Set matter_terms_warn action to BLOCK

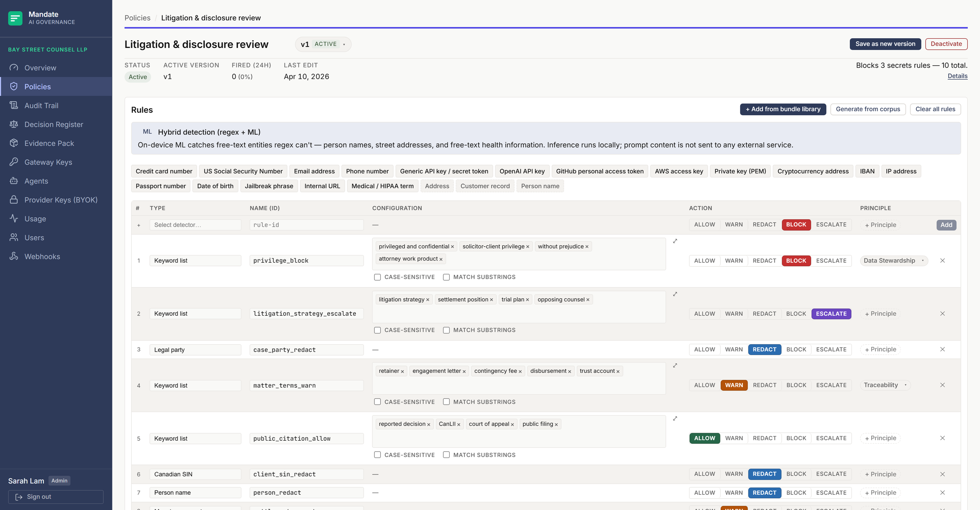796,385
